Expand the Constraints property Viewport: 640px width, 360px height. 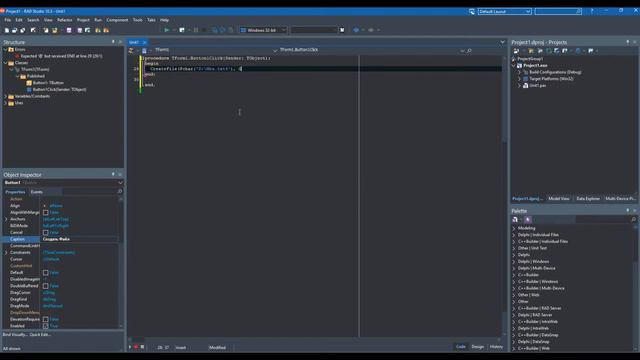click(x=6, y=253)
